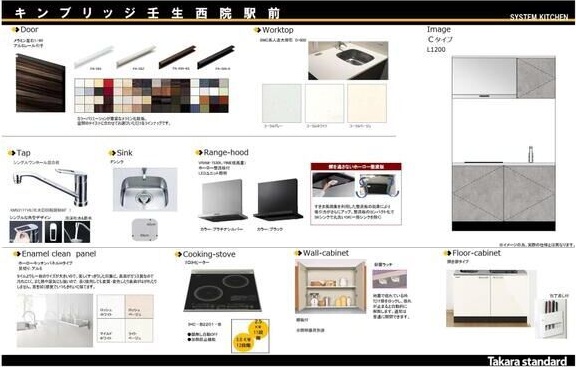The height and width of the screenshot is (367, 576).
Task: Click the two-burner IH cooking stove image
Action: coord(222,291)
